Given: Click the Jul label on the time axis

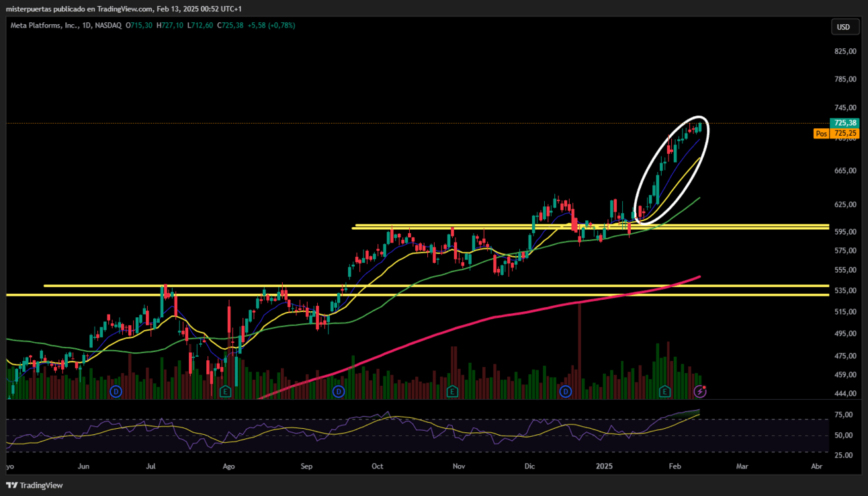Looking at the screenshot, I should pyautogui.click(x=151, y=466).
